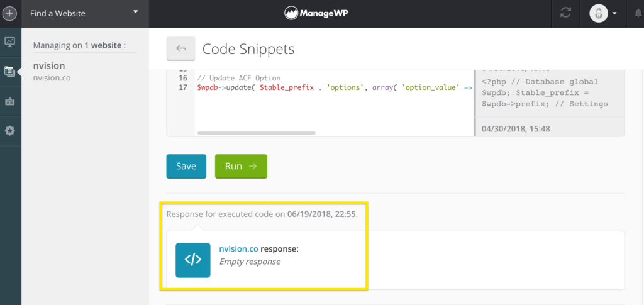The width and height of the screenshot is (644, 305).
Task: Click code line 17 in the editor
Action: (x=335, y=87)
